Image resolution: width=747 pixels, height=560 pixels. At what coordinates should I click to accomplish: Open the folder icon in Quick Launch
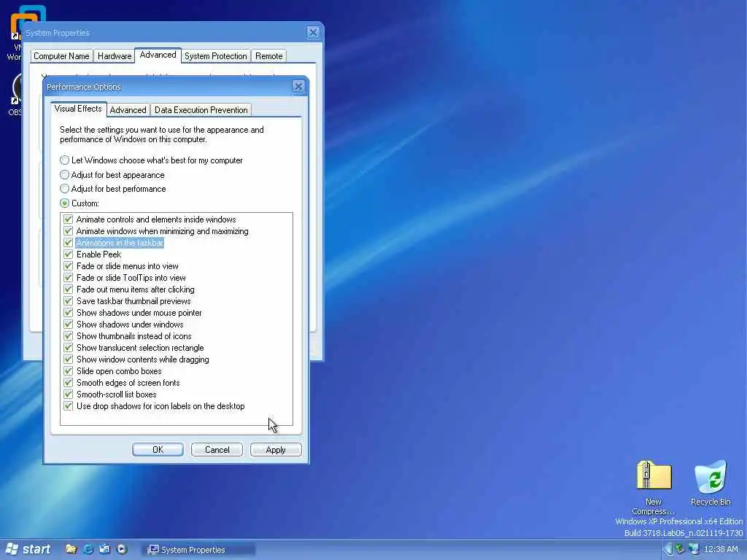tap(71, 549)
